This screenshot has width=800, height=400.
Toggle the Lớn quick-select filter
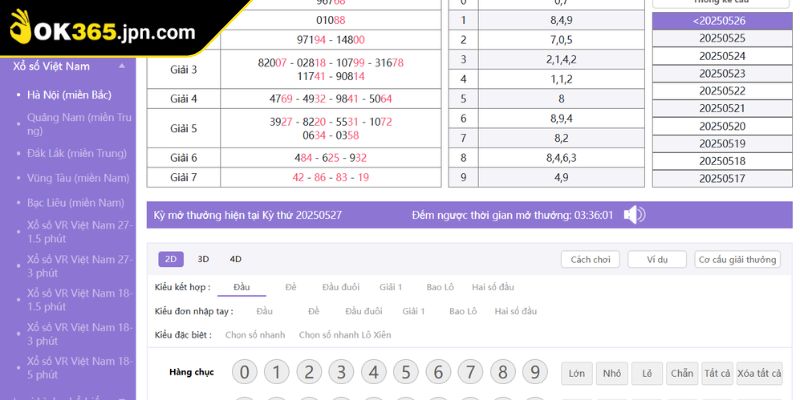576,374
